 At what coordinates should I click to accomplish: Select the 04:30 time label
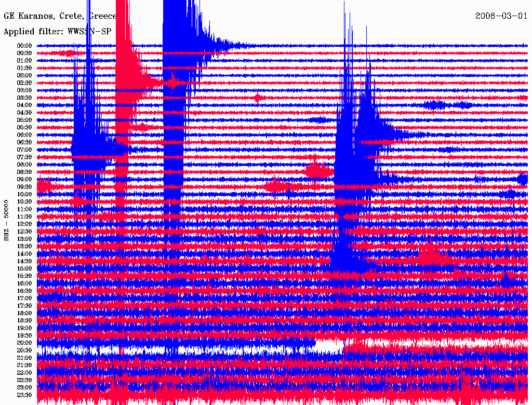click(x=24, y=113)
